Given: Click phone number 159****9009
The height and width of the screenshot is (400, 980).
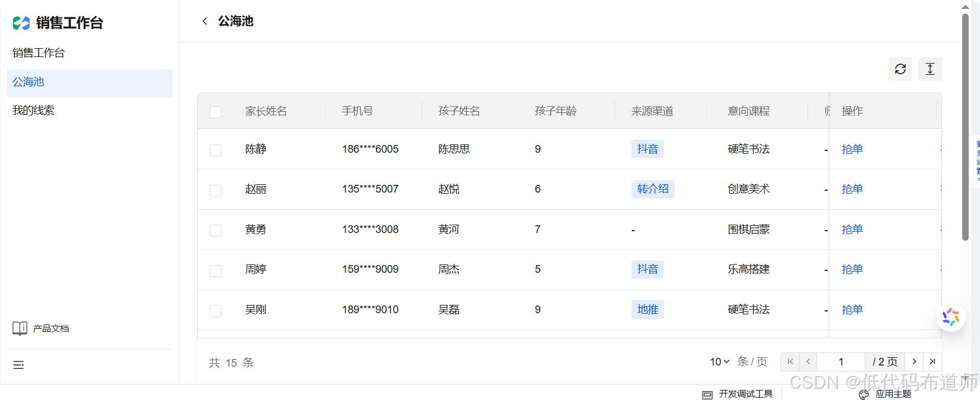Looking at the screenshot, I should (370, 269).
